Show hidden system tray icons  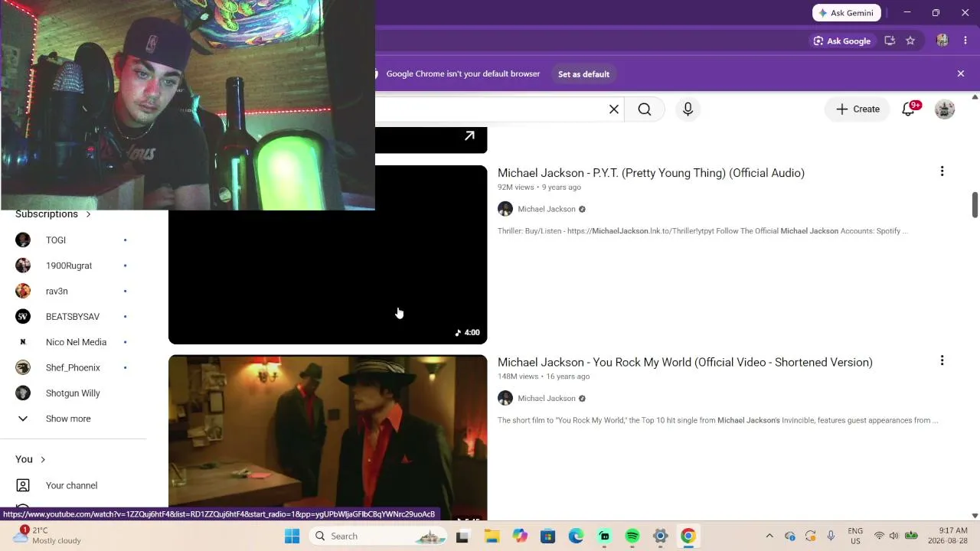[x=769, y=536]
